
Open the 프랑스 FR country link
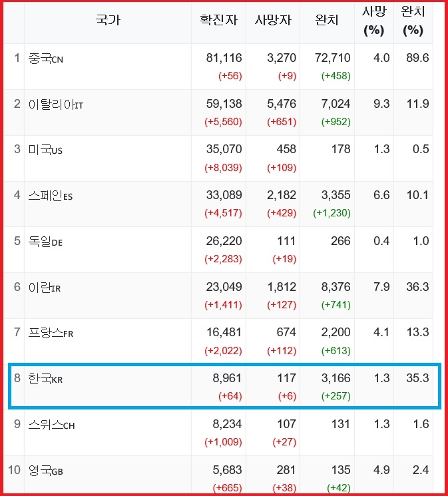click(51, 333)
